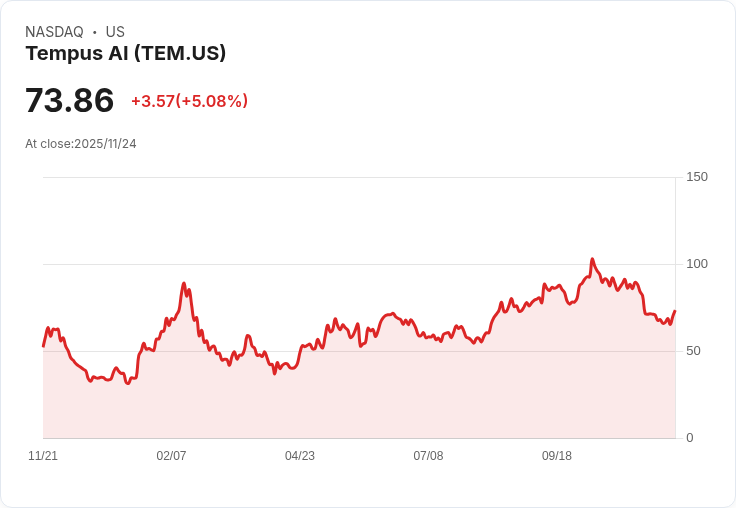736x508 pixels.
Task: Click the 11/21 date on x-axis
Action: tap(43, 456)
